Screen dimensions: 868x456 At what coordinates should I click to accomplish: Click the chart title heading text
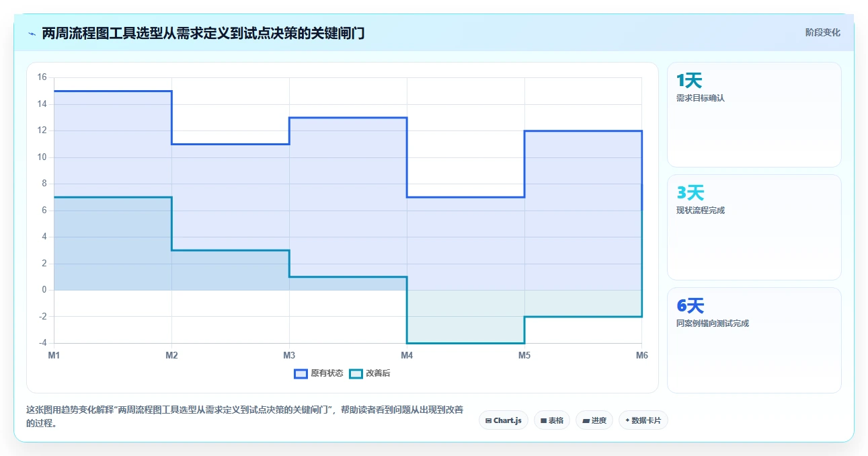pyautogui.click(x=203, y=33)
